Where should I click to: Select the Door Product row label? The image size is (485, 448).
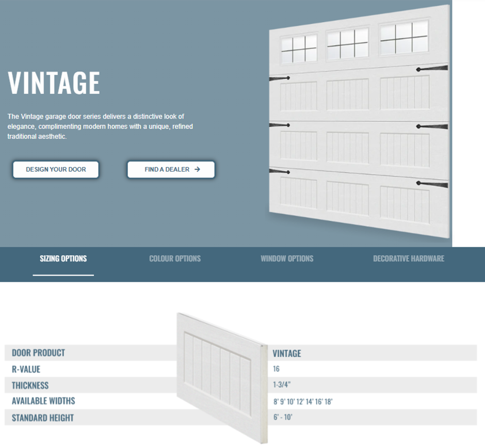point(38,353)
